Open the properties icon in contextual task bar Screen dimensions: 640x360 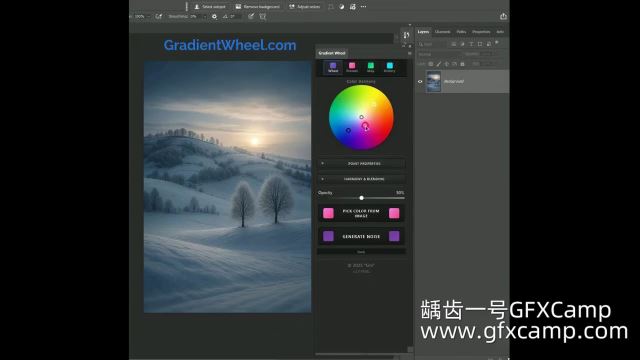pyautogui.click(x=353, y=7)
